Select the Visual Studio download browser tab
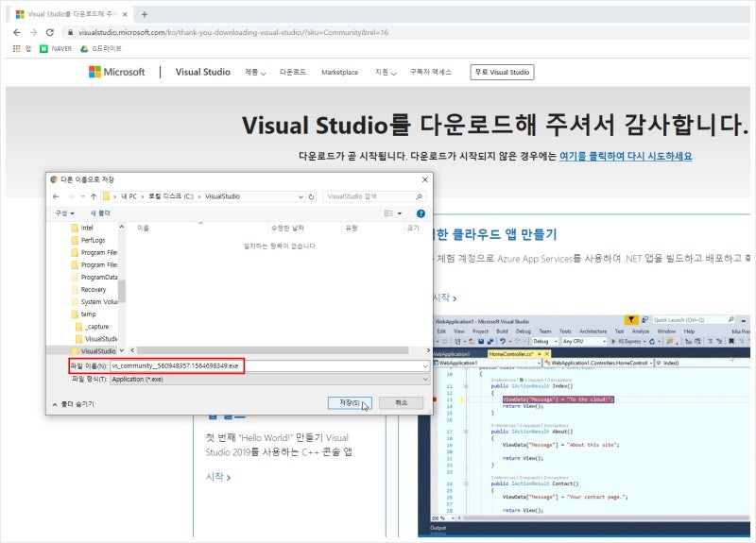The width and height of the screenshot is (756, 543). (x=72, y=14)
